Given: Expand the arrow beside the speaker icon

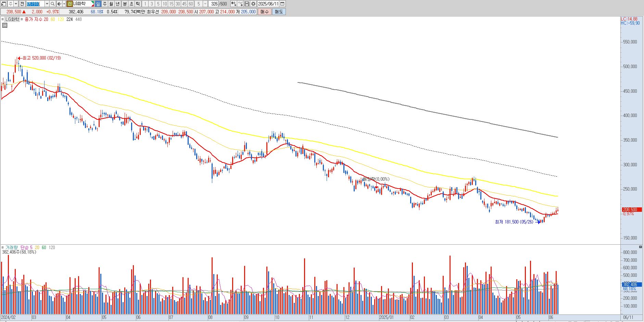Looking at the screenshot, I should [x=64, y=4].
